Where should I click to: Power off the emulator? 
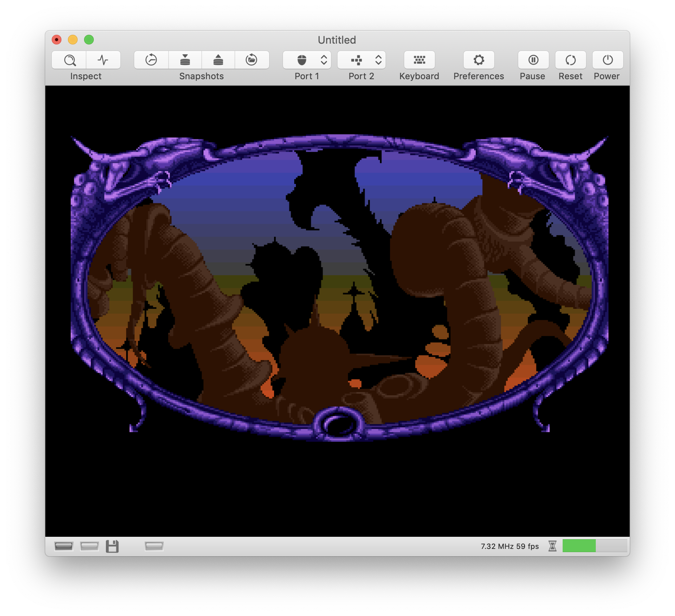tap(608, 60)
